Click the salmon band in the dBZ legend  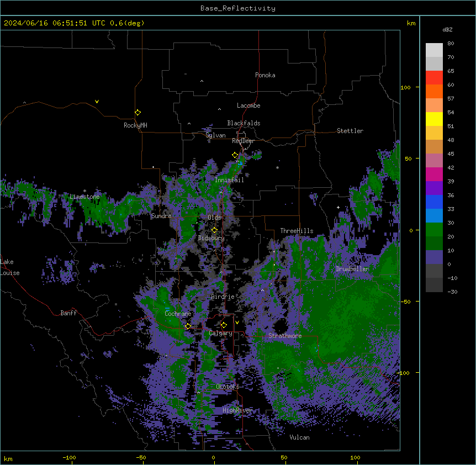pos(434,105)
